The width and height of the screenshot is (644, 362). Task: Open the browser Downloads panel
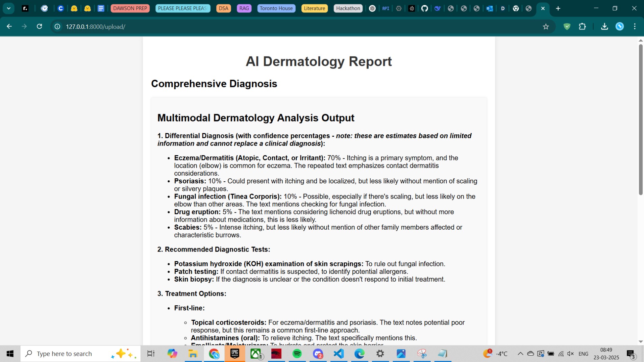(x=604, y=26)
